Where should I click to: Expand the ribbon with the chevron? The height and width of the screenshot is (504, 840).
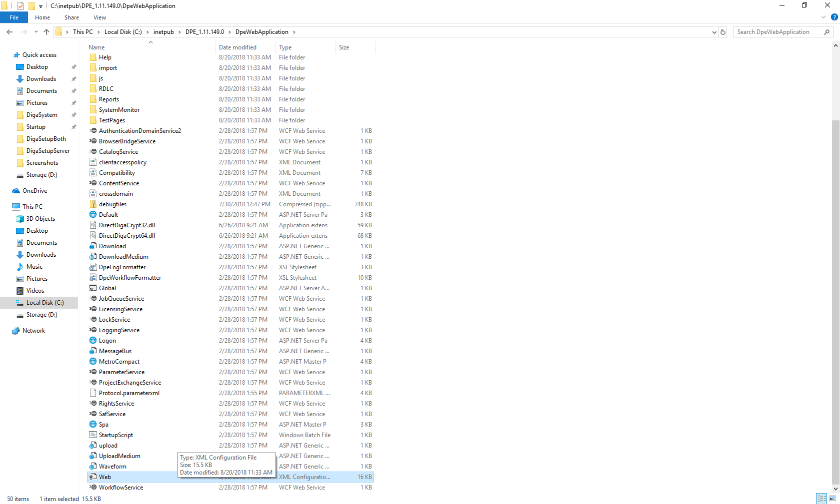[823, 17]
